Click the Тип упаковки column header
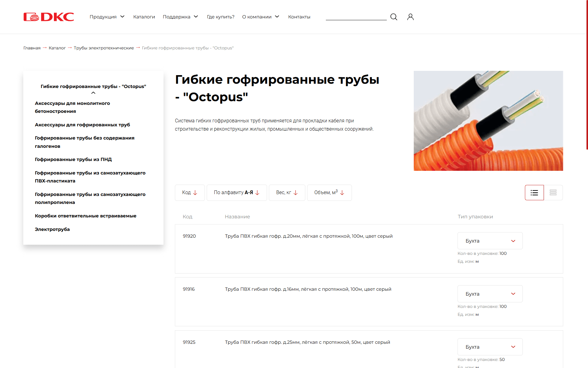This screenshot has width=588, height=368. (x=475, y=217)
